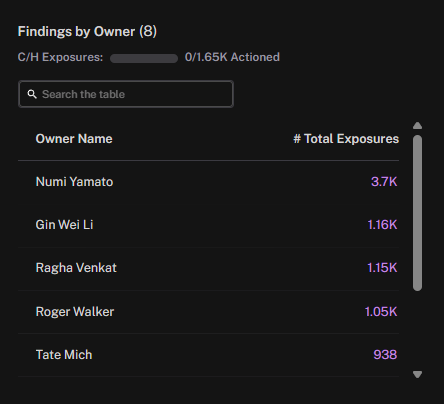Click the Findings by Owner (8) title
The width and height of the screenshot is (444, 404).
pos(87,32)
